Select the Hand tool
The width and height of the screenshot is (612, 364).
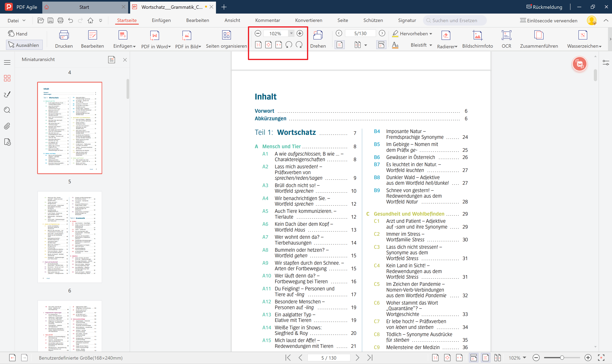(x=17, y=34)
